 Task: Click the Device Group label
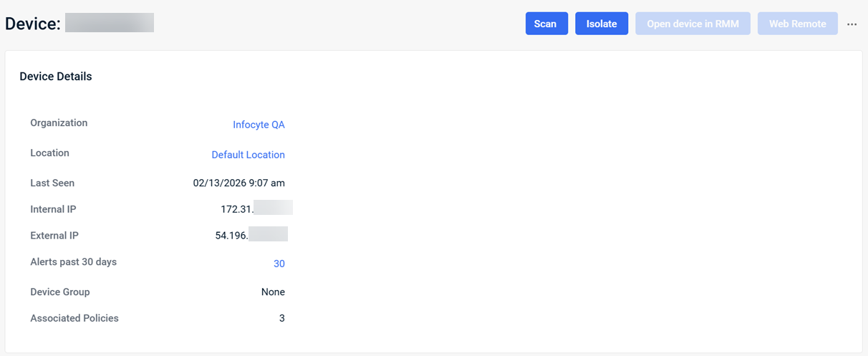pyautogui.click(x=60, y=292)
